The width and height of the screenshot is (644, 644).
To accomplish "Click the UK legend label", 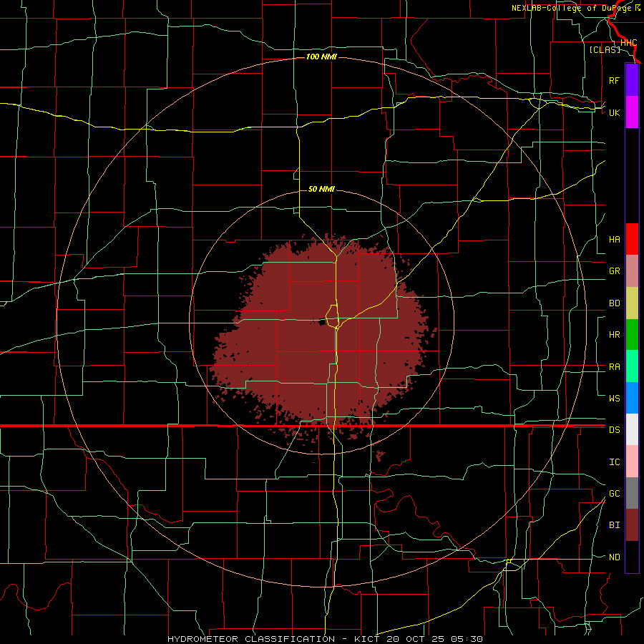I will click(x=615, y=112).
